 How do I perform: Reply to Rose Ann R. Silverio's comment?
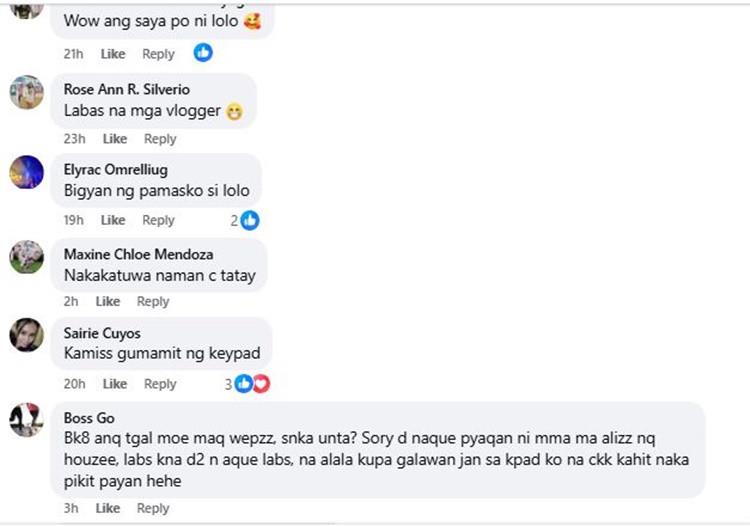click(x=160, y=139)
